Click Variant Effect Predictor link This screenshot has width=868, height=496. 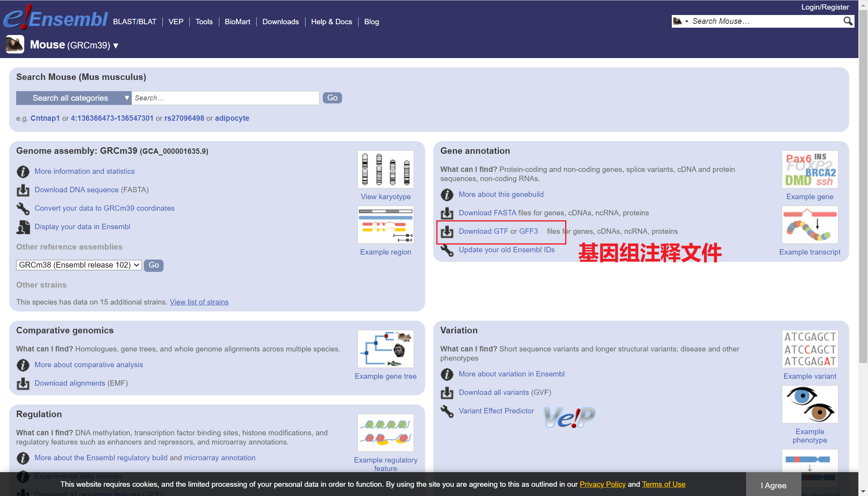point(496,411)
